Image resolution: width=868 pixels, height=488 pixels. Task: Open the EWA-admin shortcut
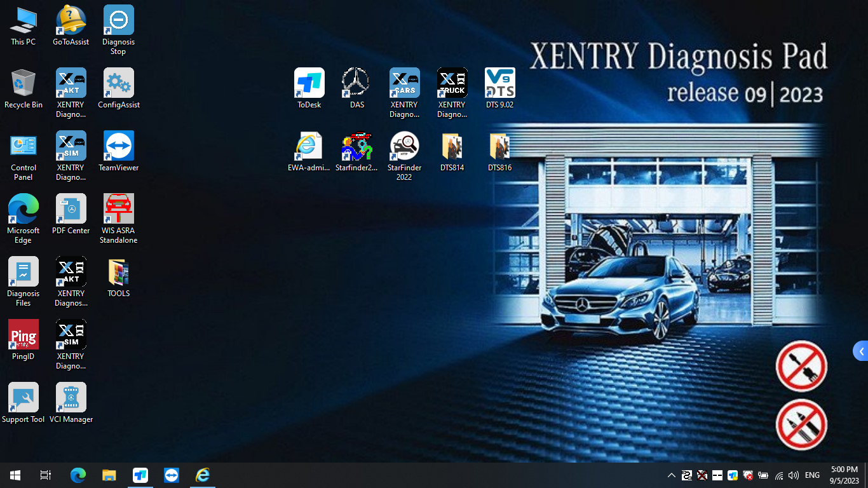309,145
